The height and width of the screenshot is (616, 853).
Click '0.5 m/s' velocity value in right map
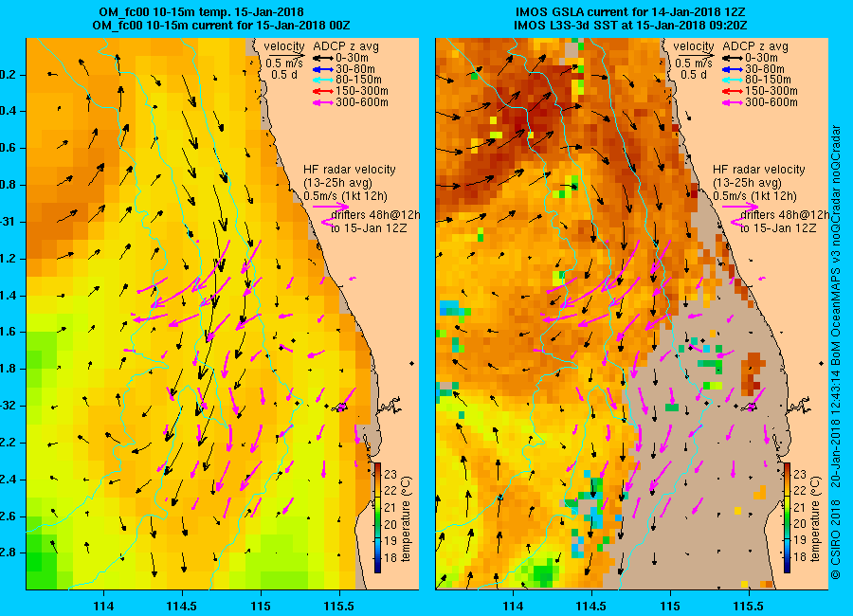tap(694, 63)
